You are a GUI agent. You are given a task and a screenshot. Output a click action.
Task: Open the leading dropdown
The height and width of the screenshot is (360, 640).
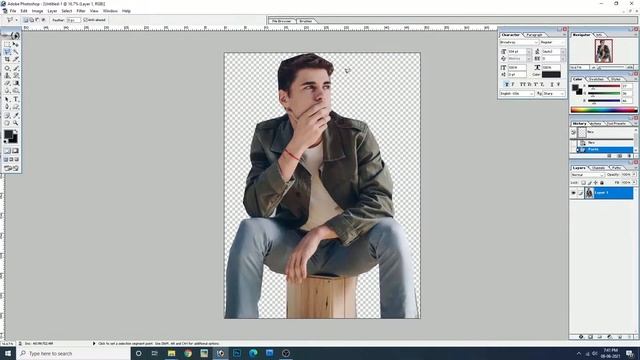[x=563, y=52]
